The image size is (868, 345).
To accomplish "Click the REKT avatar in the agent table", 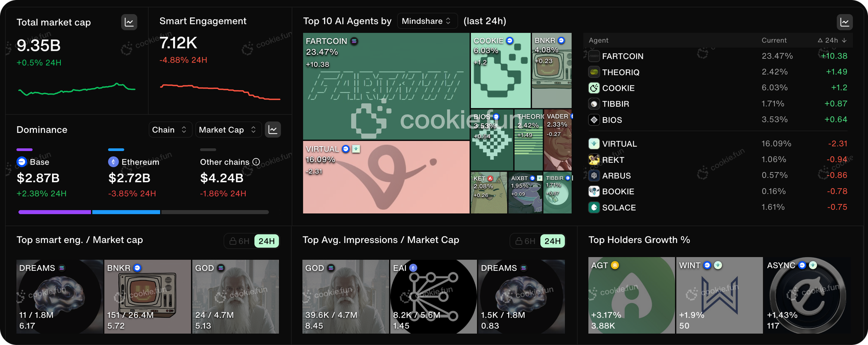I will click(x=594, y=160).
